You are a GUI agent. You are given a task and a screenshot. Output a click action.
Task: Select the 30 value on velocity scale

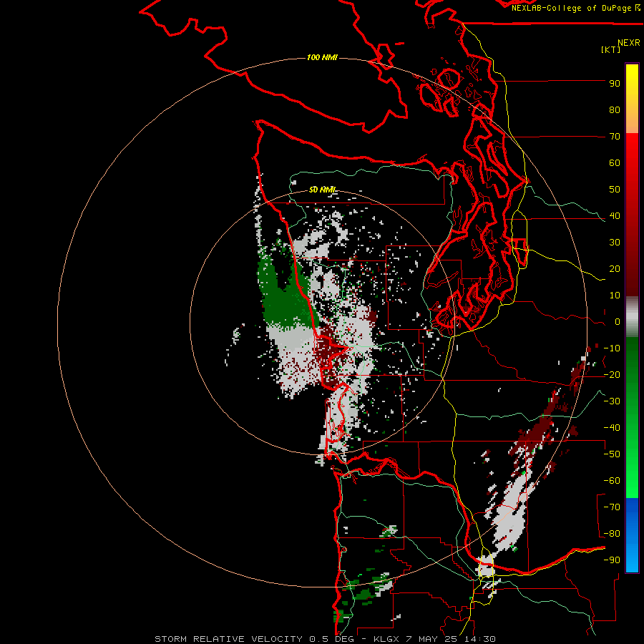[x=615, y=243]
